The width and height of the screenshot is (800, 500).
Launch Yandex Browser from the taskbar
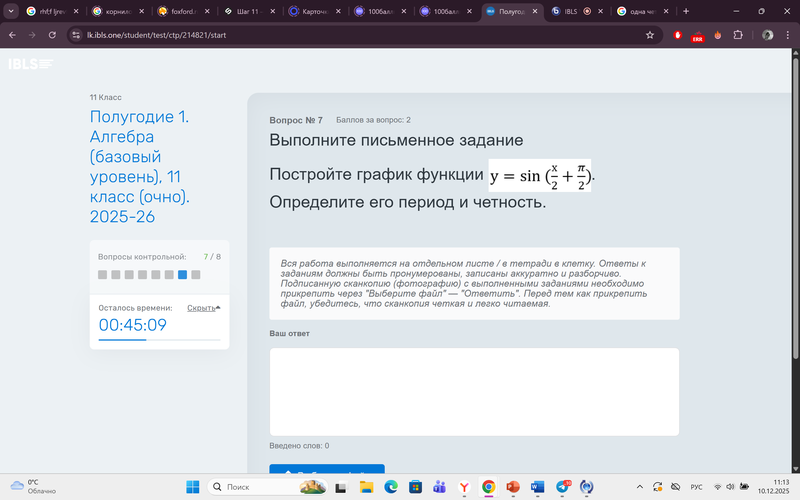[x=464, y=486]
